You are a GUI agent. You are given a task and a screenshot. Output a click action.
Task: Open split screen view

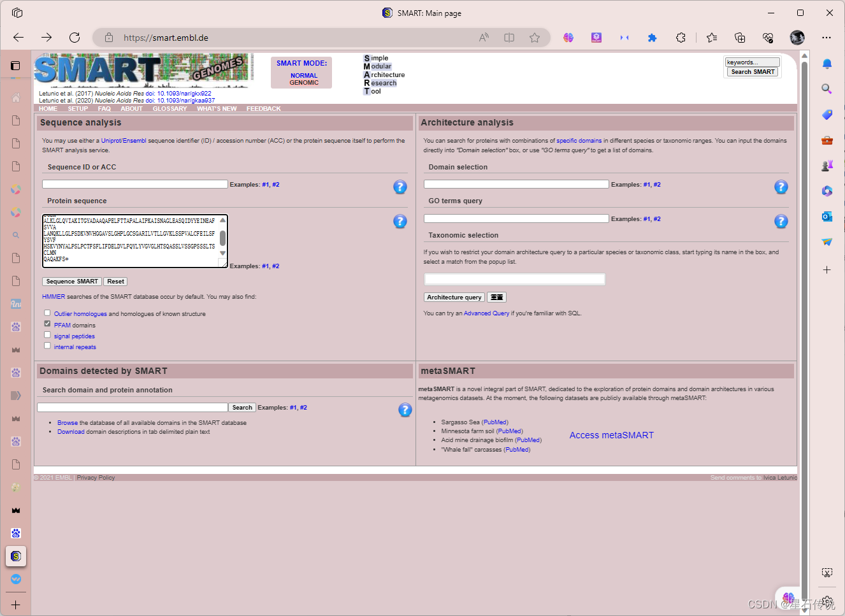click(509, 38)
